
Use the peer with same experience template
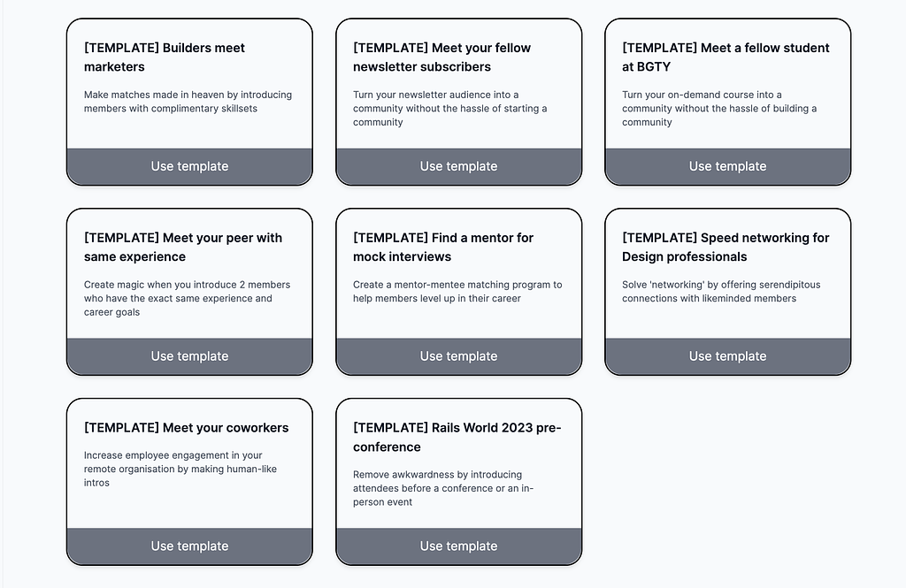pos(189,356)
